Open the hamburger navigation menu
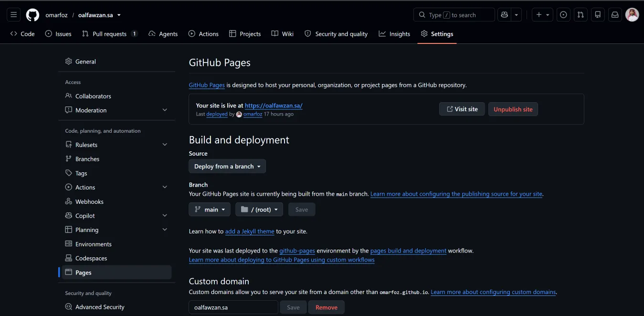644x316 pixels. [x=14, y=15]
